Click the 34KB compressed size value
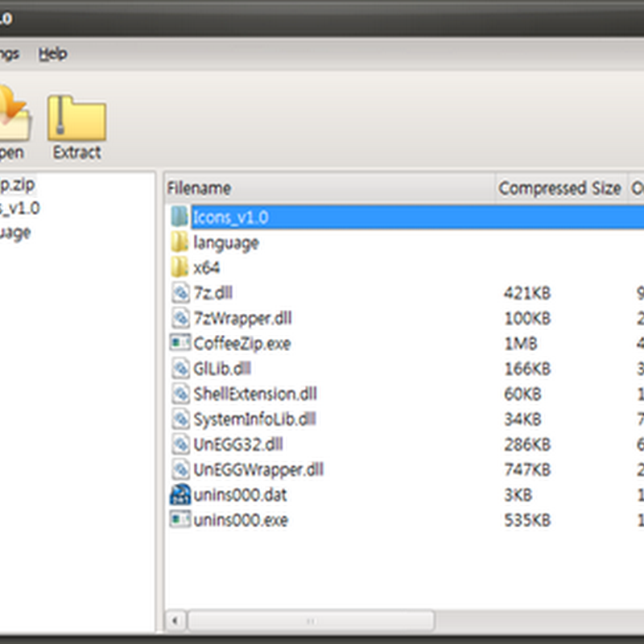This screenshot has width=644, height=644. (522, 419)
